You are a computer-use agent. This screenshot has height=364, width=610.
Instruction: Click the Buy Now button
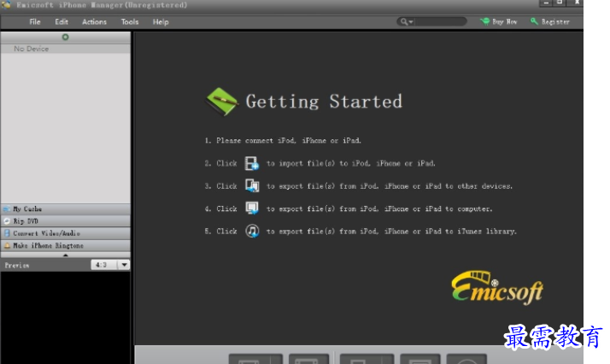(x=499, y=21)
